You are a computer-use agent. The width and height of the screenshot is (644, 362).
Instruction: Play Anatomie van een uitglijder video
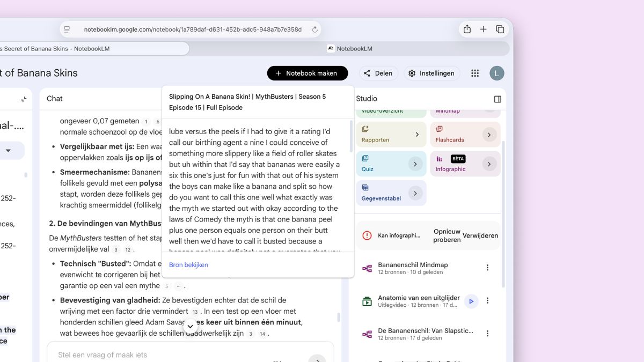pyautogui.click(x=471, y=301)
